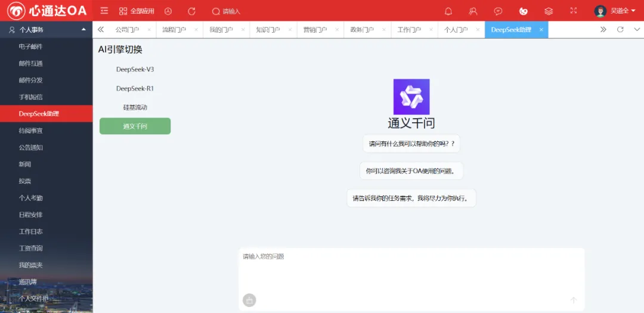The height and width of the screenshot is (313, 644).
Task: Switch to the 公司门户 tab
Action: coord(127,30)
